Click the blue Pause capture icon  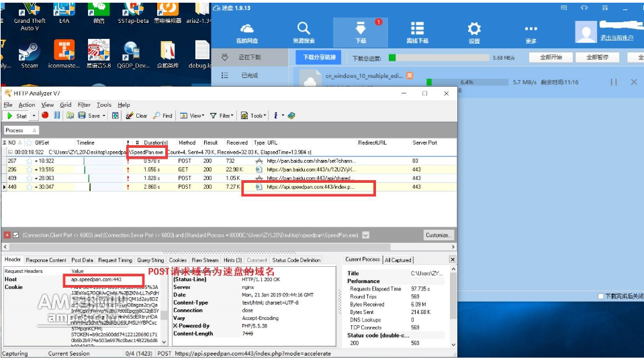pyautogui.click(x=56, y=116)
